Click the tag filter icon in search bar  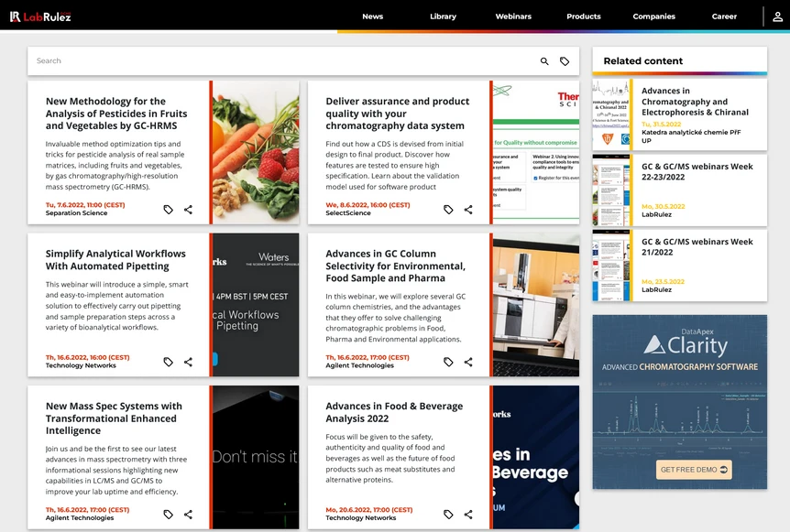tap(565, 61)
